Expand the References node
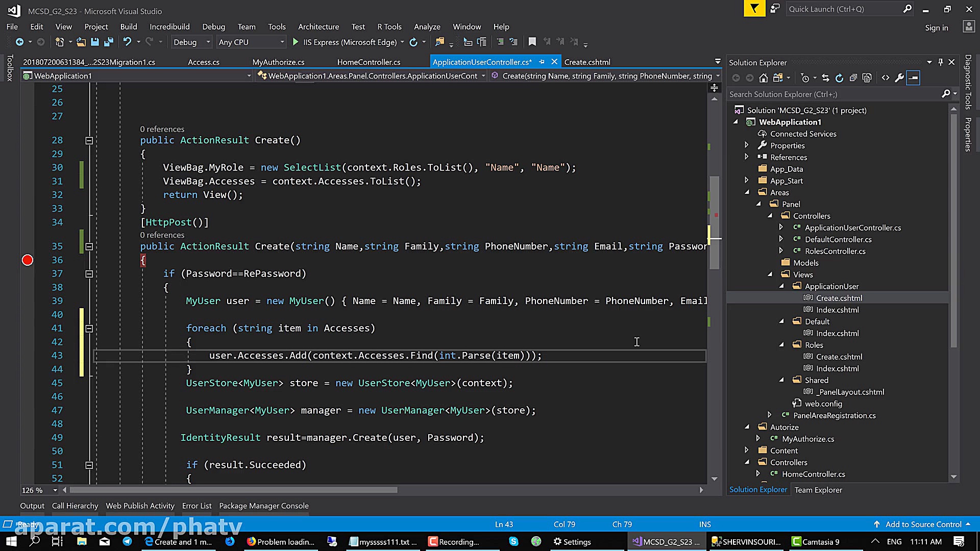 [x=747, y=157]
